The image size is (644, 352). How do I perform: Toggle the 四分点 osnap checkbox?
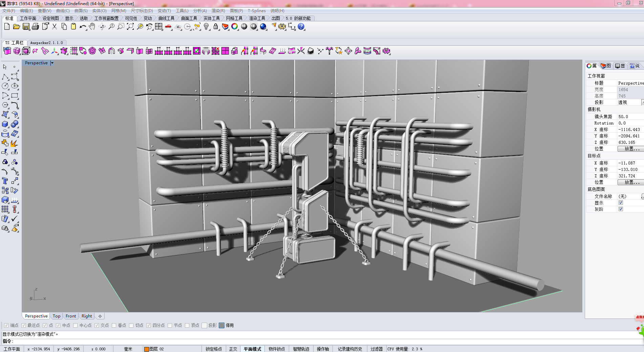(148, 325)
